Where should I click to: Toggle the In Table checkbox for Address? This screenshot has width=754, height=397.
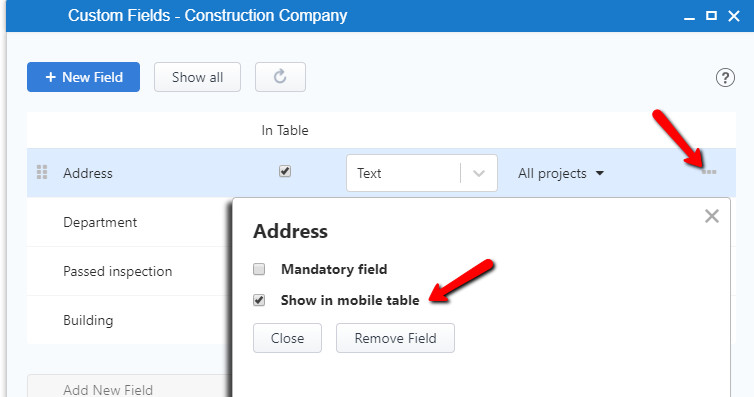[x=285, y=171]
